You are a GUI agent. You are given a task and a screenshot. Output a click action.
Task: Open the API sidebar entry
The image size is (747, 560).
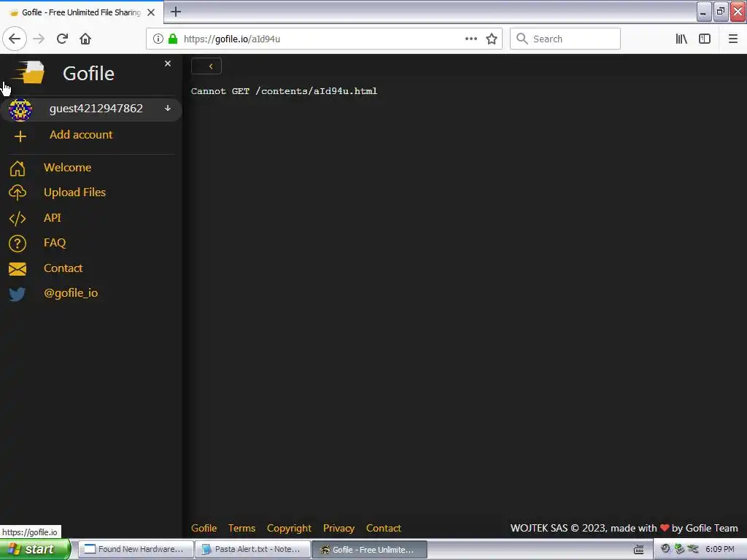tap(53, 217)
